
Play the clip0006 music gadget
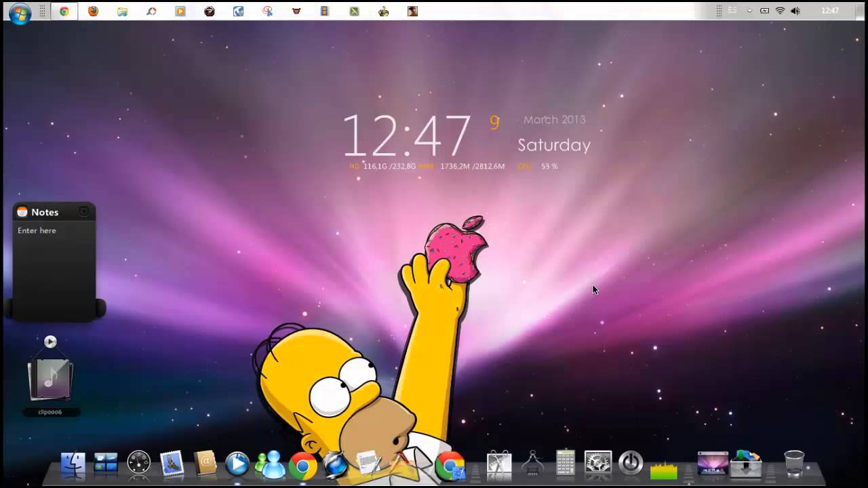tap(50, 342)
